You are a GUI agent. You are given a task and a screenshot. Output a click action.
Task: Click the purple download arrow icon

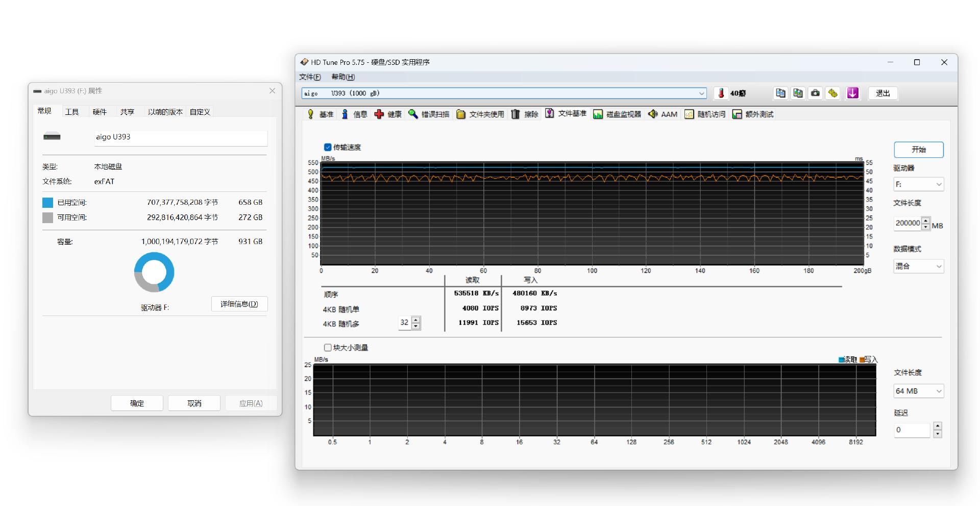click(x=852, y=93)
